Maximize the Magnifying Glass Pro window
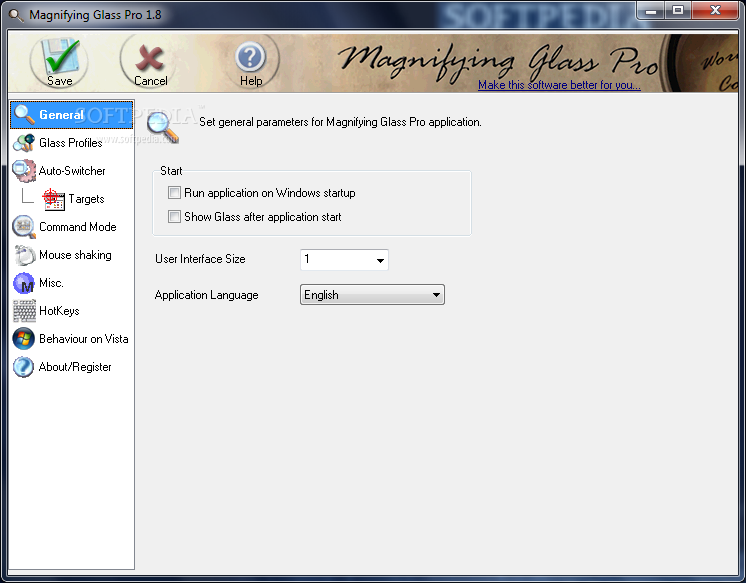This screenshot has height=583, width=746. [678, 10]
